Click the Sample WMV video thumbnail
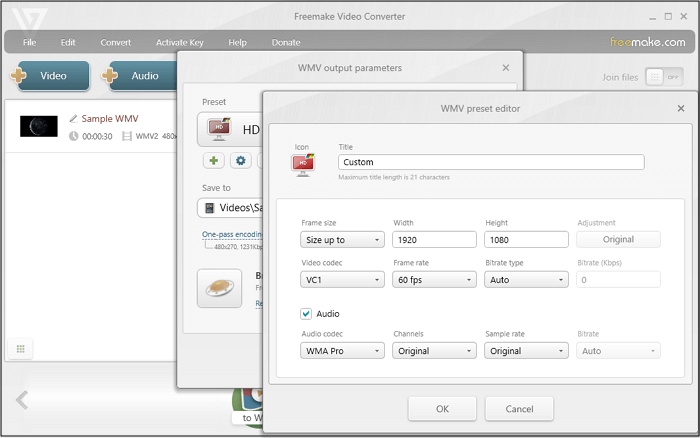 (39, 126)
